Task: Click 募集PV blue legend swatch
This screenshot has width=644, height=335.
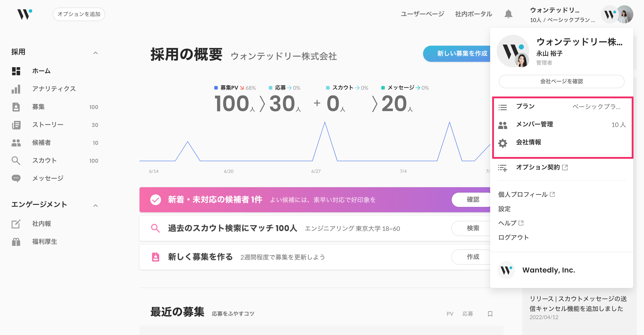Action: (216, 88)
